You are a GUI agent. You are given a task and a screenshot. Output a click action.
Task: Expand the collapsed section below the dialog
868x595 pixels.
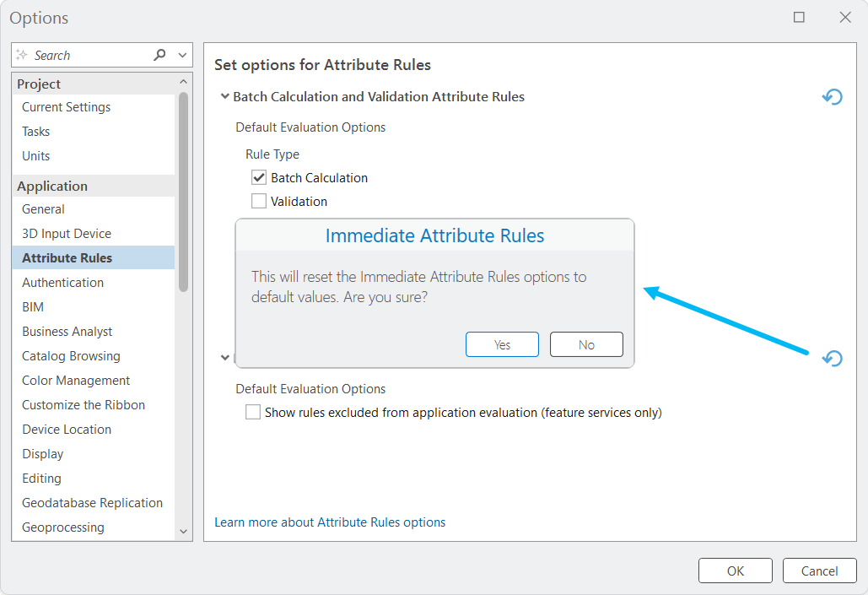click(224, 357)
